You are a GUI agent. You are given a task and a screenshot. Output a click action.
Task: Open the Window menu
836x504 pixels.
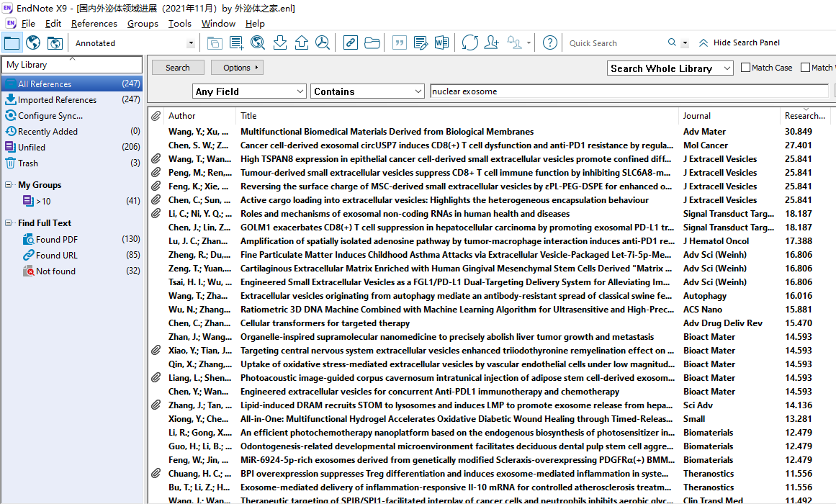click(219, 24)
